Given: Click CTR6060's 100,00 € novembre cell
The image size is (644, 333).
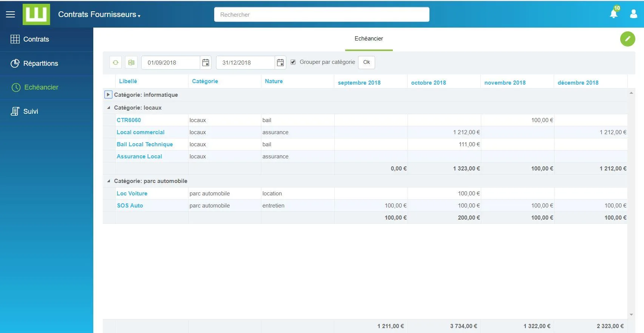Looking at the screenshot, I should [x=517, y=120].
